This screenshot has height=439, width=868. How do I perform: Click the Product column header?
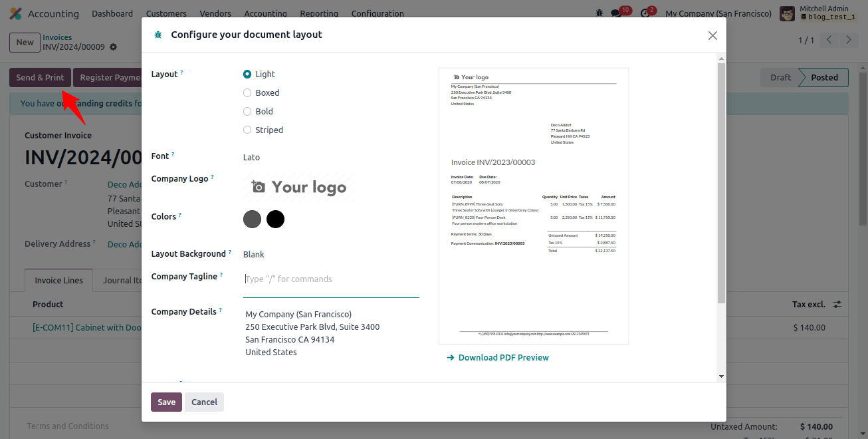coord(48,304)
